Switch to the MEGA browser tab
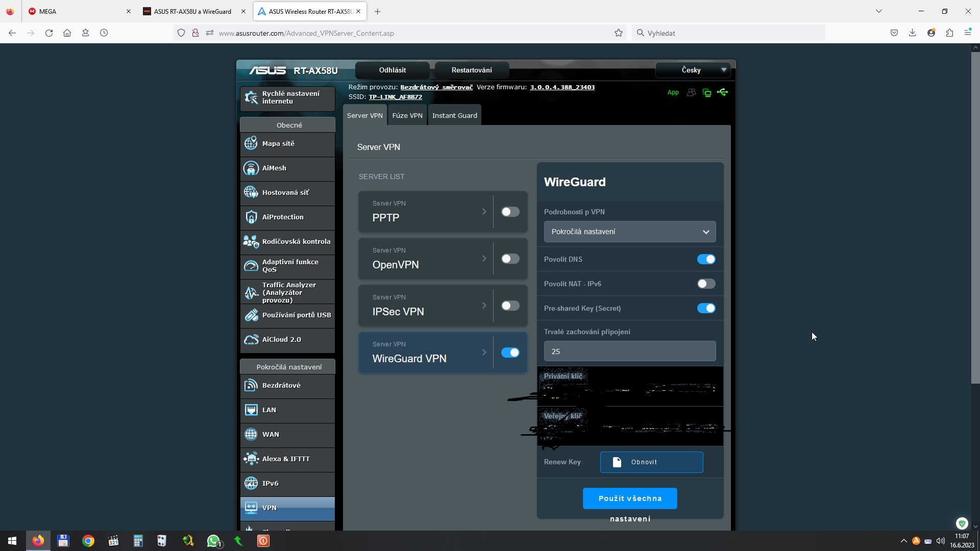 click(79, 11)
